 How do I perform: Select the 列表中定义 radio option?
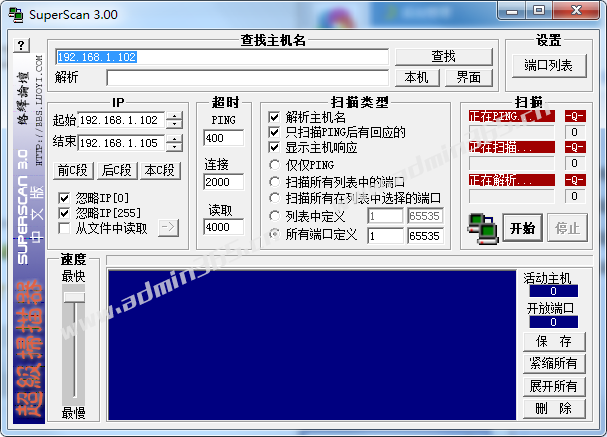click(274, 216)
